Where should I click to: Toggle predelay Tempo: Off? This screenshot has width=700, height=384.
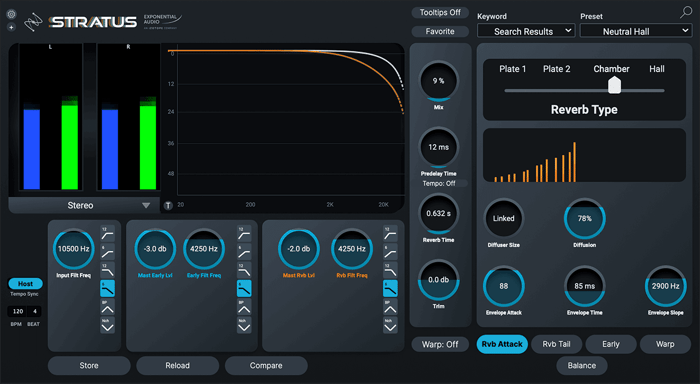439,184
